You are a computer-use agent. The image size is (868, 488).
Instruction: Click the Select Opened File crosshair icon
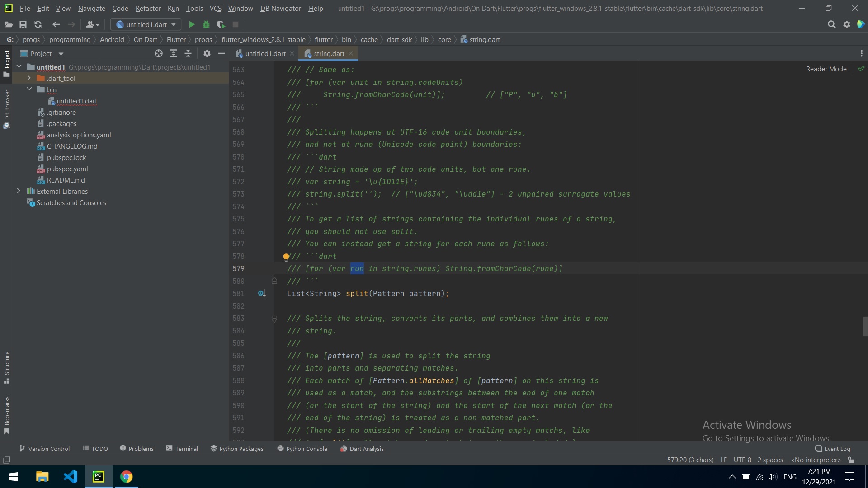(159, 53)
